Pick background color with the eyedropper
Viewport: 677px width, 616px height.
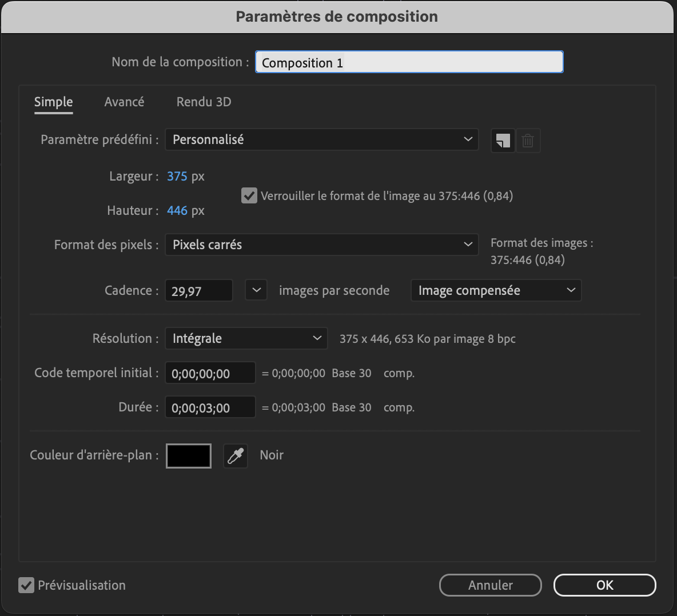236,456
